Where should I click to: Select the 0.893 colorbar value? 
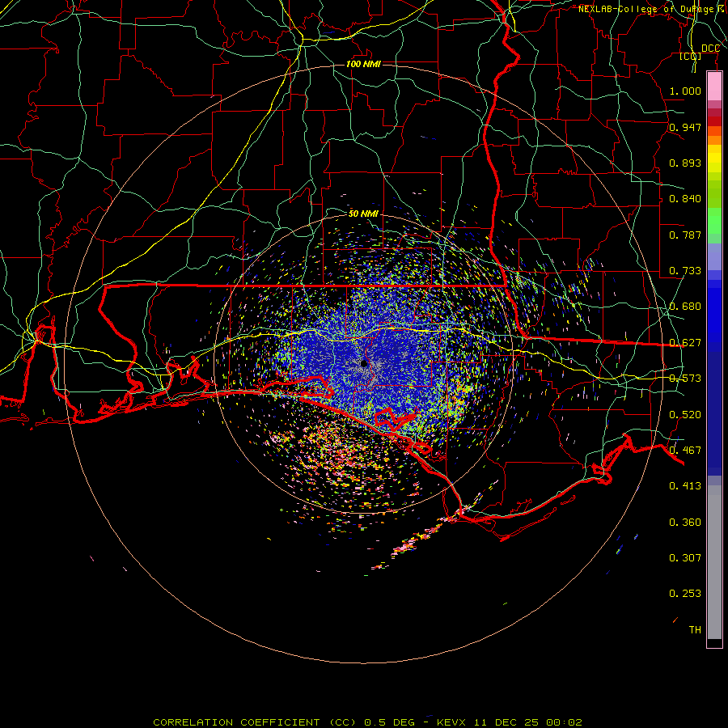685,163
